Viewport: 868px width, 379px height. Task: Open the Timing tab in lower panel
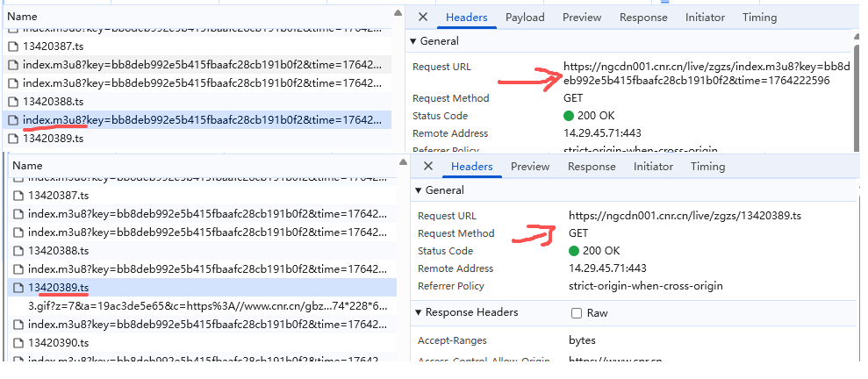707,167
